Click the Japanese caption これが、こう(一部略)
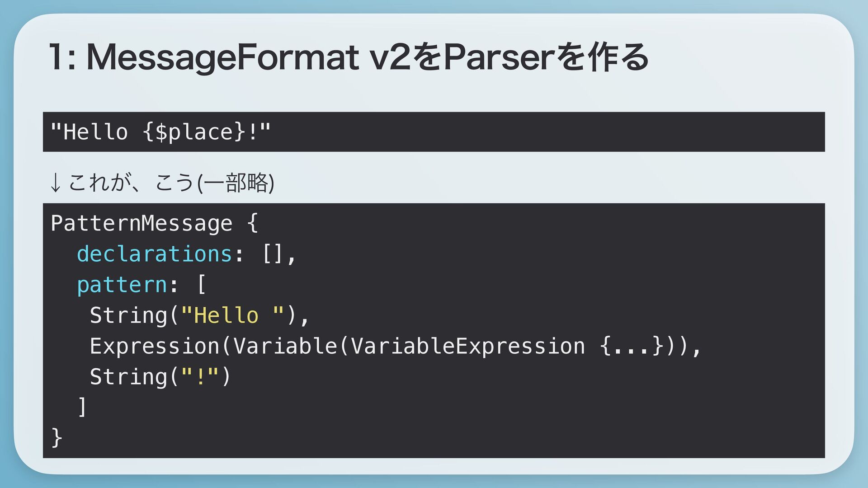The height and width of the screenshot is (488, 868). click(171, 183)
